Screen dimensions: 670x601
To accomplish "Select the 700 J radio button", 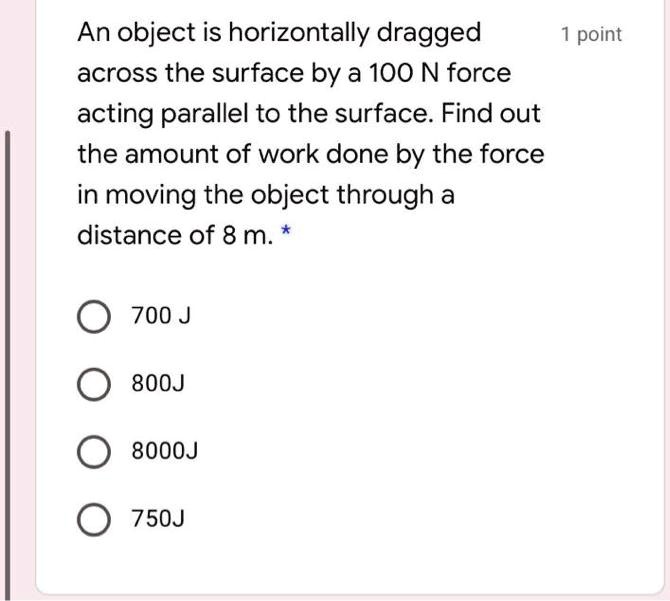I will click(94, 317).
